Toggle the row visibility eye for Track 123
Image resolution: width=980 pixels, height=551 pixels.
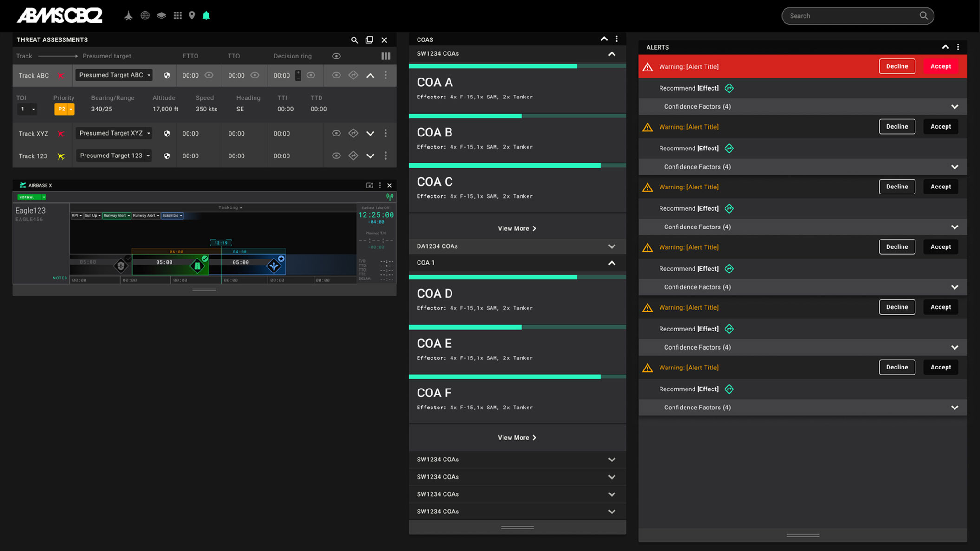[336, 156]
